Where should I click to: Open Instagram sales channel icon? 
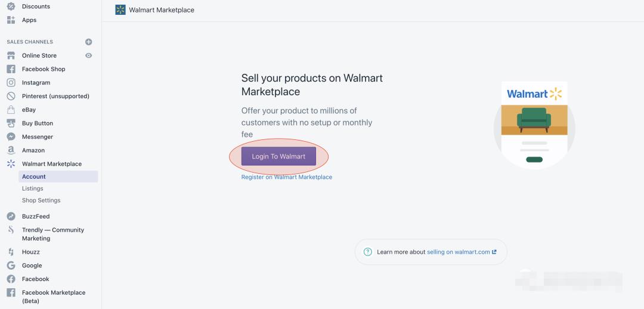coord(11,83)
